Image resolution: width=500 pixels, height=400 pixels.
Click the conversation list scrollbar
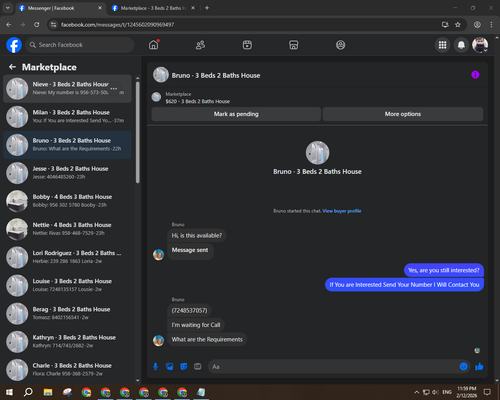[x=138, y=132]
